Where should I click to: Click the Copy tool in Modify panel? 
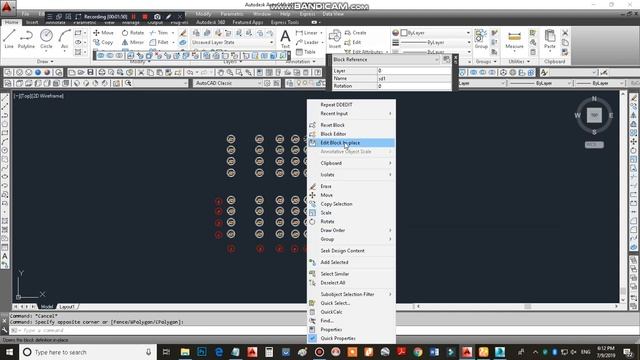tap(103, 42)
